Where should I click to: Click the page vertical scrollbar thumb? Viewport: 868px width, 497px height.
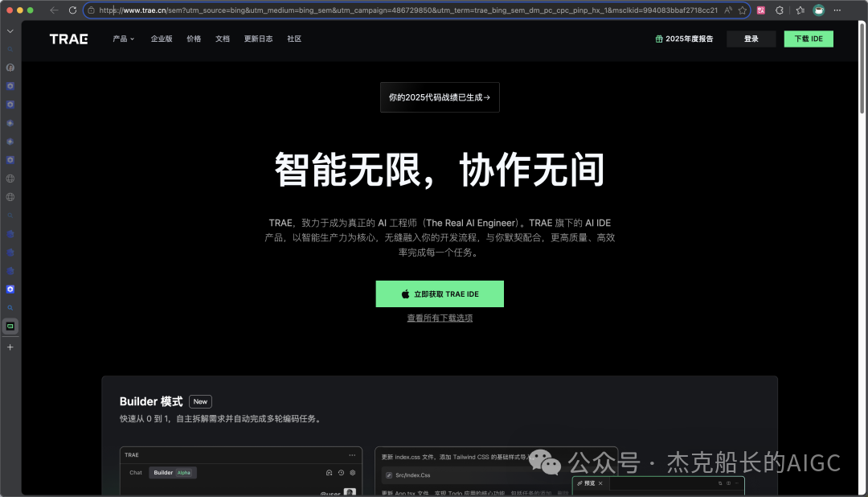click(862, 68)
